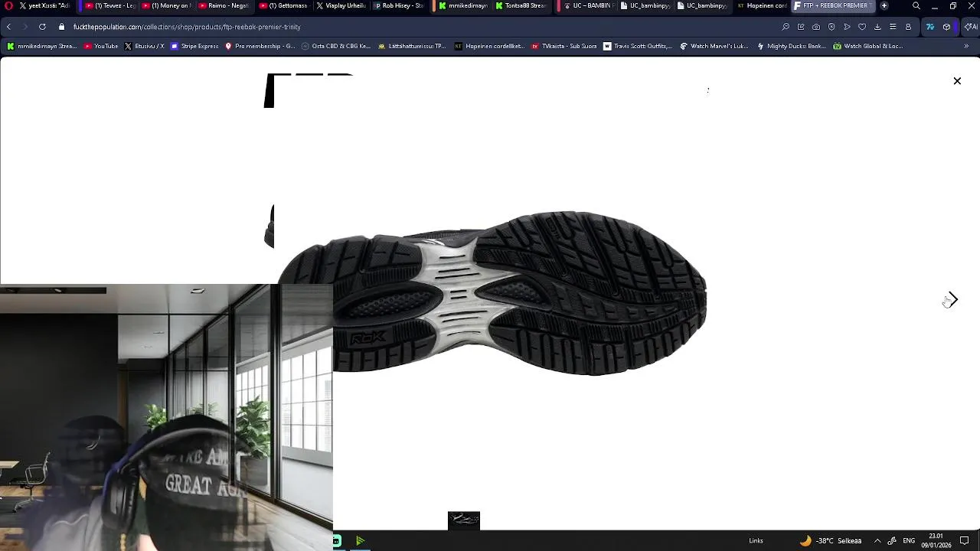The image size is (980, 551).
Task: Open the profile account icon
Action: tap(908, 27)
